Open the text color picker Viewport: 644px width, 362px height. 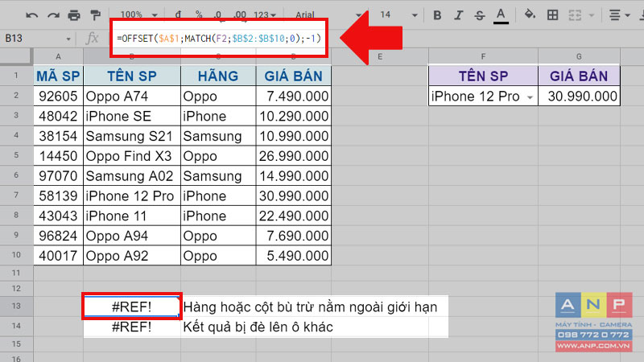pyautogui.click(x=501, y=16)
